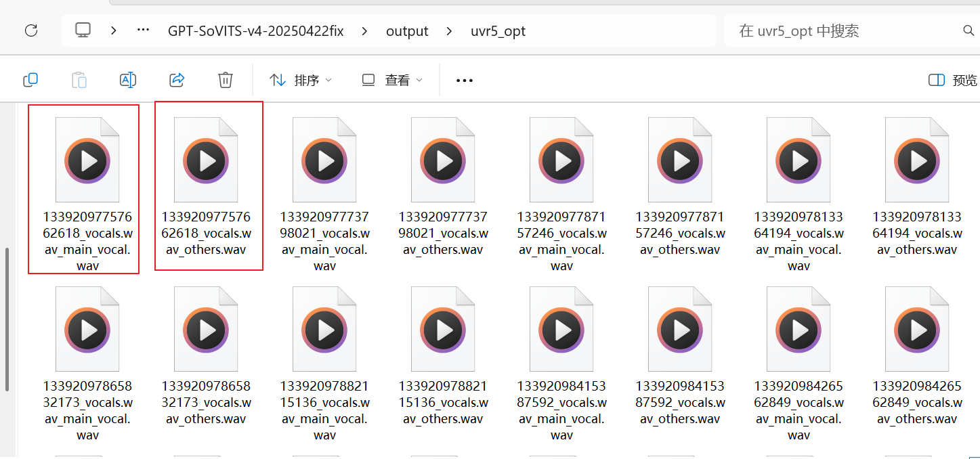The height and width of the screenshot is (459, 980).
Task: Open the 排序 sort dropdown
Action: [301, 80]
